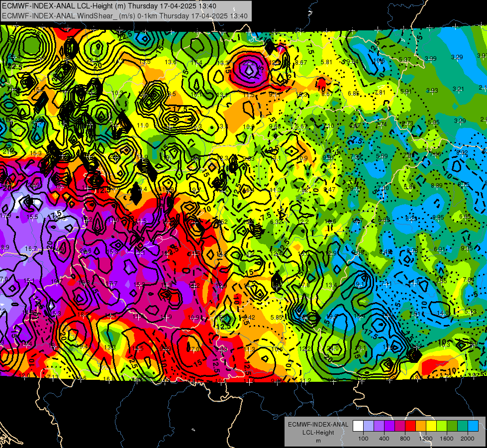Viewport: 487px width, 448px height.
Task: Select the teal legend swatch
Action: point(463,426)
